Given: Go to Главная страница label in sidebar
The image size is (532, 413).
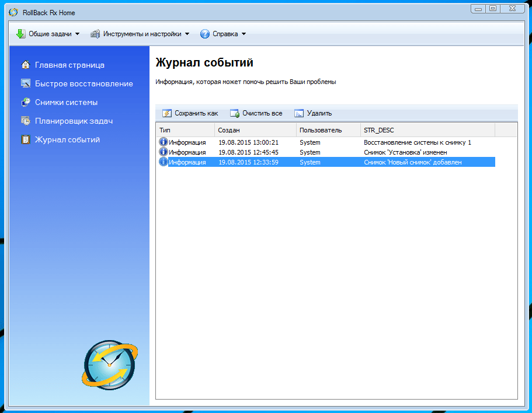Looking at the screenshot, I should 69,65.
